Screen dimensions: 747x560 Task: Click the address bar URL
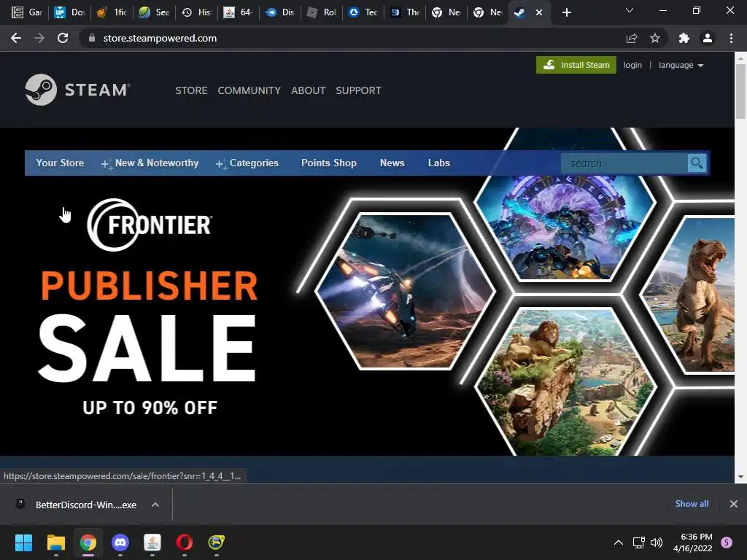click(x=160, y=38)
